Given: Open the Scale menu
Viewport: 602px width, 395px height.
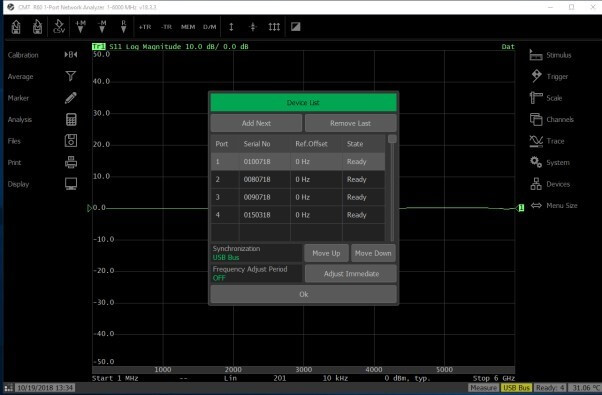Looking at the screenshot, I should tap(554, 98).
